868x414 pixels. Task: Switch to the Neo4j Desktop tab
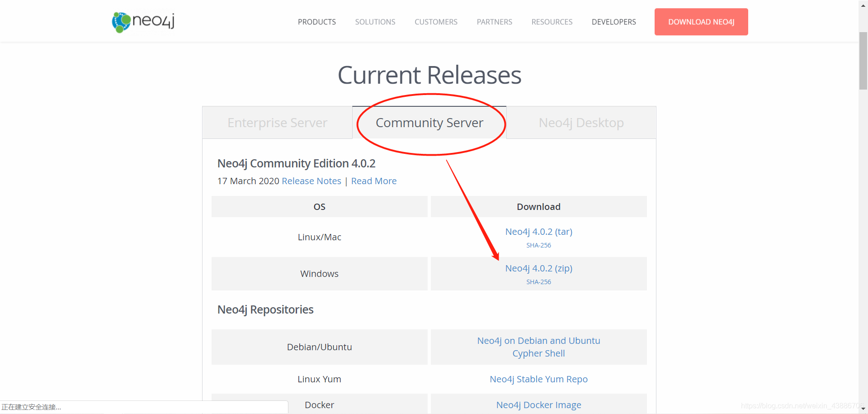tap(581, 123)
